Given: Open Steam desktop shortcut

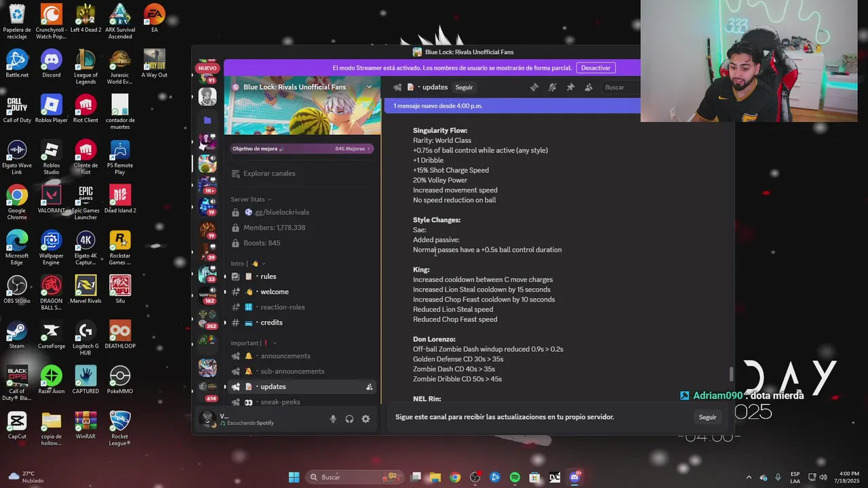Looking at the screenshot, I should (x=17, y=335).
